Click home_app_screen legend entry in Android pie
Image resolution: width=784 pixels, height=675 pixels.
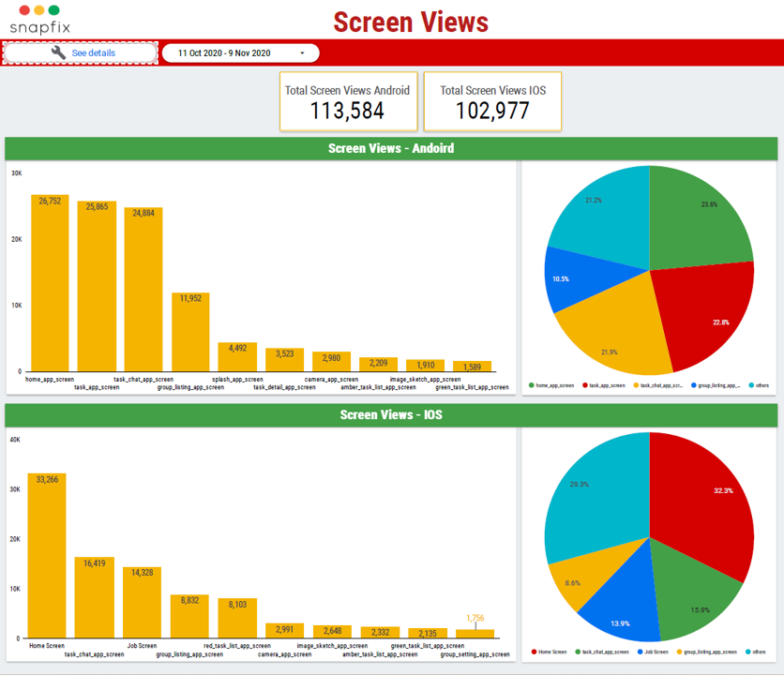(x=551, y=385)
